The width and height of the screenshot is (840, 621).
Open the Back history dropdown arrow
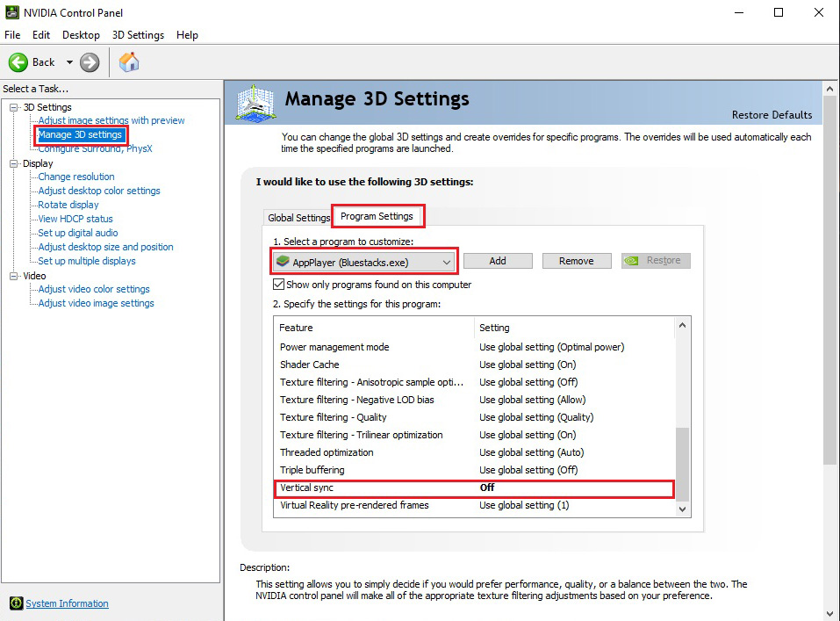point(69,62)
